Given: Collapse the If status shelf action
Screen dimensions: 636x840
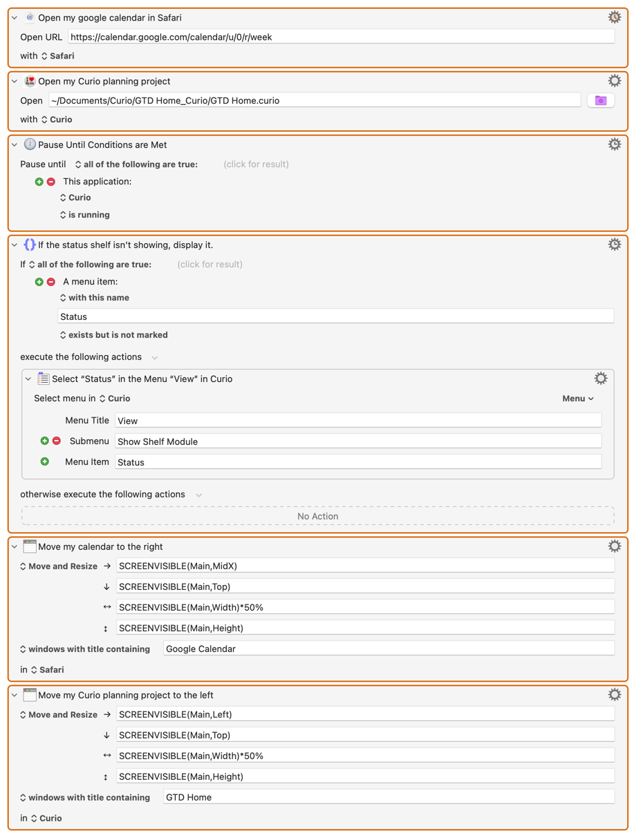Looking at the screenshot, I should click(15, 245).
